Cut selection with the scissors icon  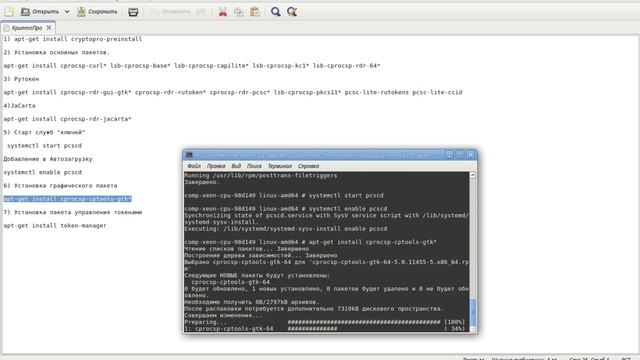(223, 12)
